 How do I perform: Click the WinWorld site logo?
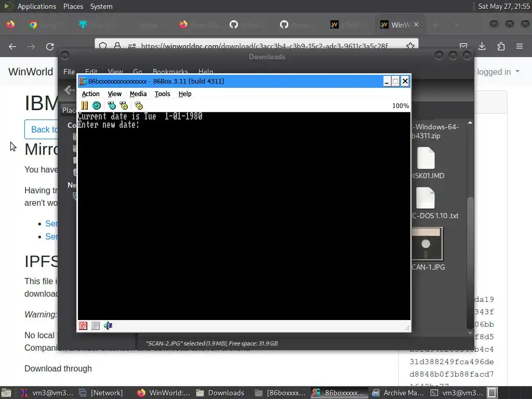coord(31,72)
